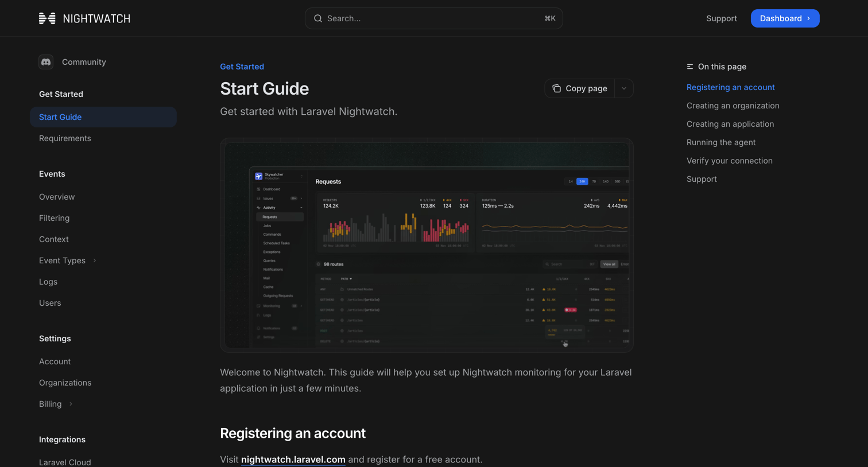Screen dimensions: 868x467
Task: Open Requirements page in sidebar
Action: [x=65, y=138]
